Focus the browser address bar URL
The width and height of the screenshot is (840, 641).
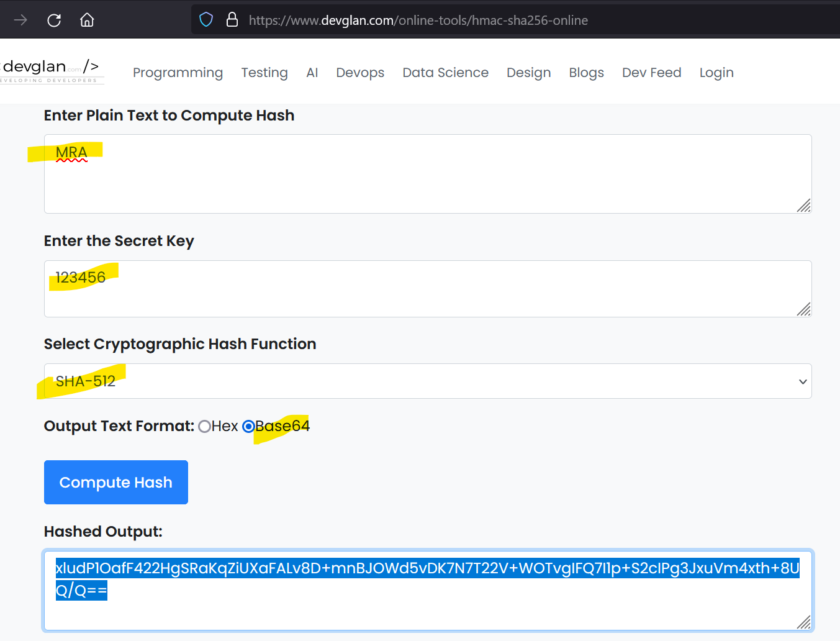coord(418,20)
